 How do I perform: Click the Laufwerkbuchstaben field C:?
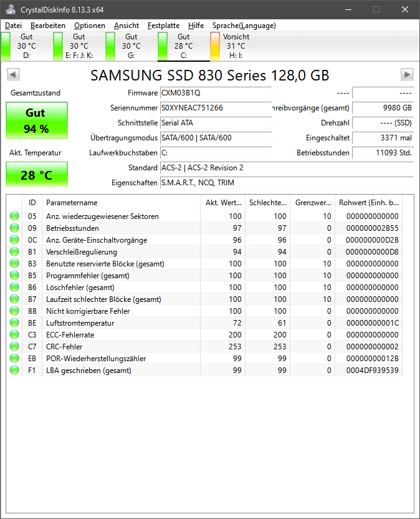point(216,153)
